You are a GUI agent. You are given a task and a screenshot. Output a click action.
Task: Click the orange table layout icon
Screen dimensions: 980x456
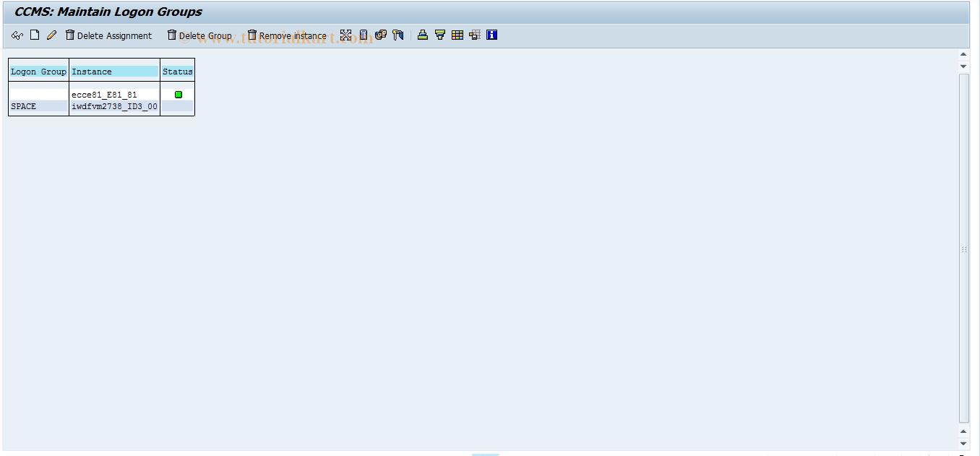[457, 35]
